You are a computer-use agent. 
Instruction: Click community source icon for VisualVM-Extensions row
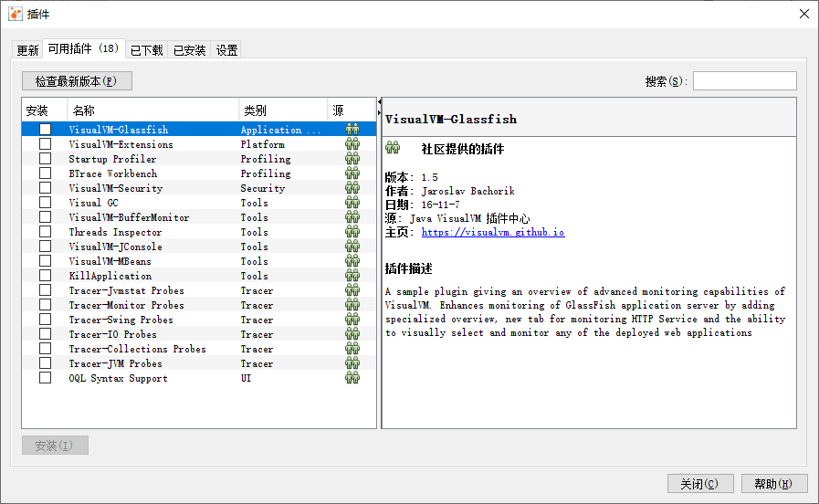[352, 143]
